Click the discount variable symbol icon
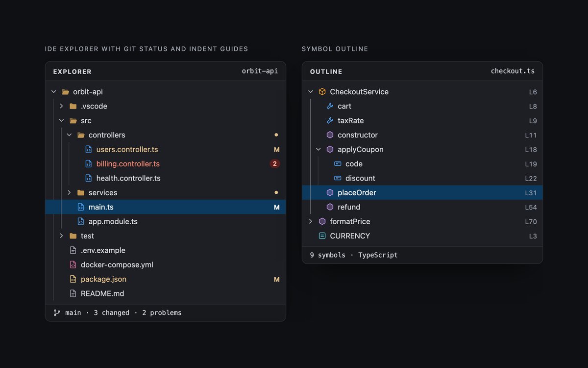The height and width of the screenshot is (368, 588). click(x=338, y=178)
